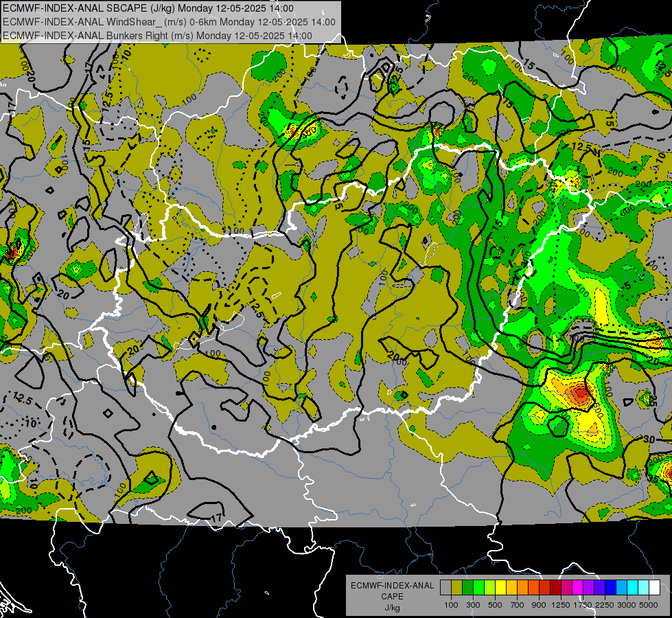
Task: Click the 700 tick label in legend
Action: coord(518,605)
